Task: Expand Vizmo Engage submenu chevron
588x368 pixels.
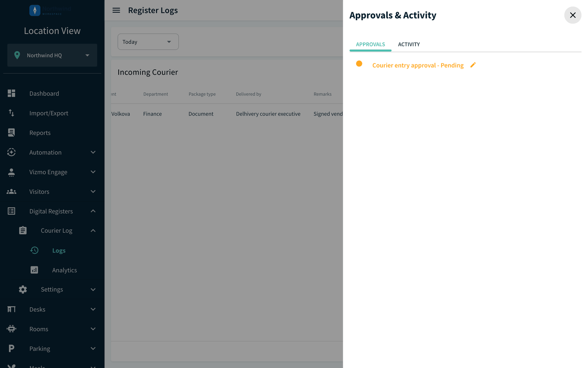Action: click(x=93, y=172)
